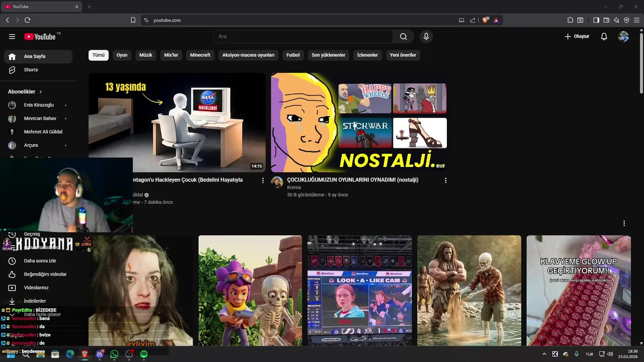Toggle the browser sidebar panel
This screenshot has height=362, width=644.
point(596,20)
